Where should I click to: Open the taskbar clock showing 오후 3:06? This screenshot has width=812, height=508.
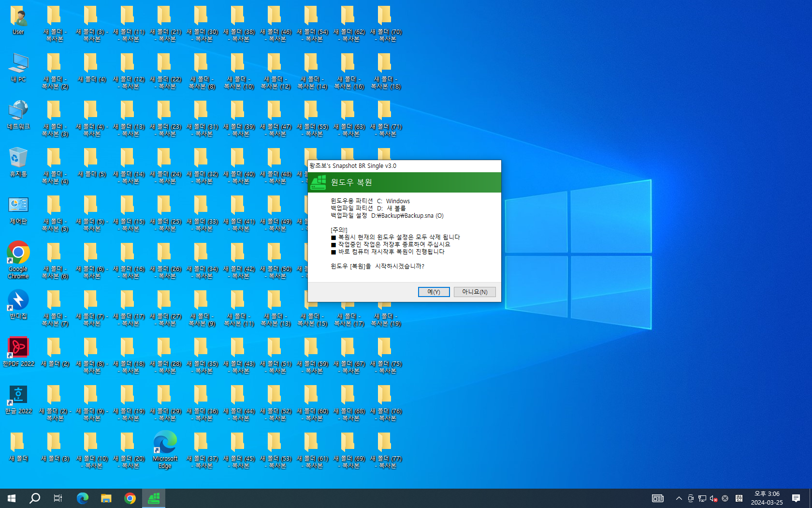tap(767, 498)
